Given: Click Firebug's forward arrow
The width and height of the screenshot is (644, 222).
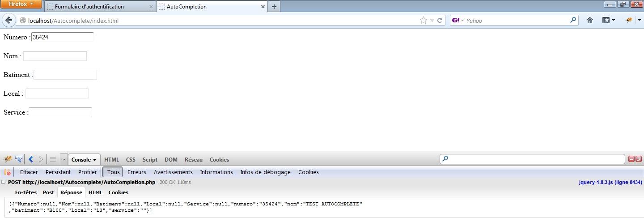Looking at the screenshot, I should (41, 159).
